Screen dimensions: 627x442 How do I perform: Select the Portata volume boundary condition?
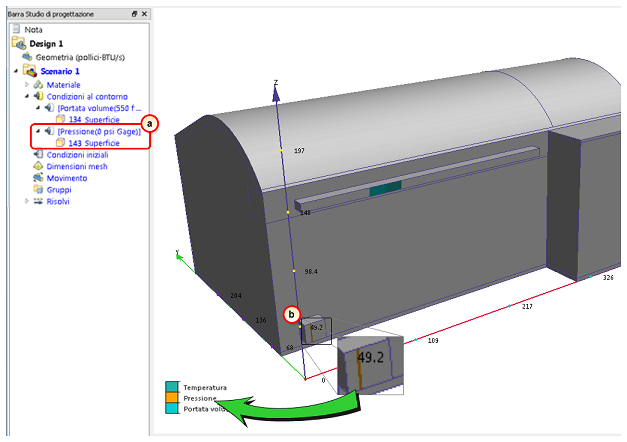click(99, 108)
